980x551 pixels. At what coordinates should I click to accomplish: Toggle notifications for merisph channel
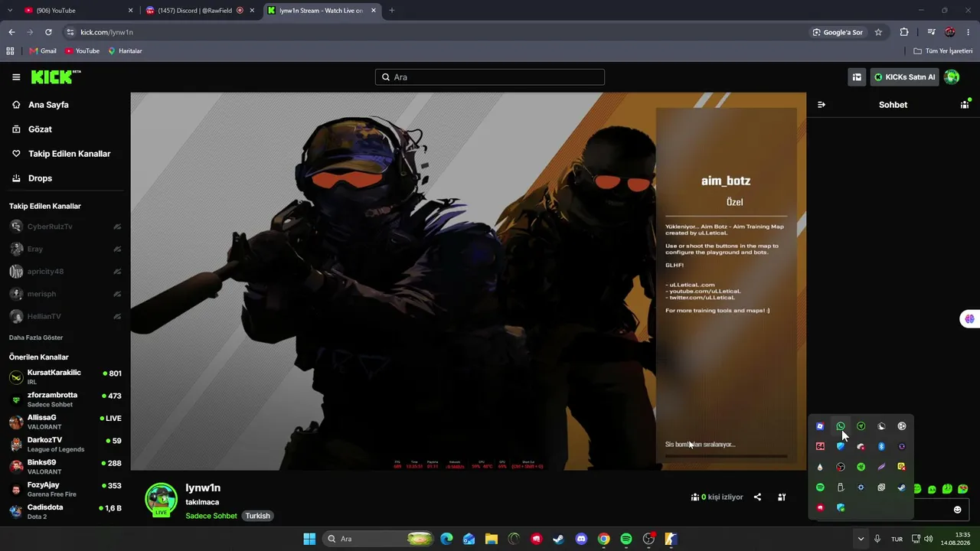point(117,294)
